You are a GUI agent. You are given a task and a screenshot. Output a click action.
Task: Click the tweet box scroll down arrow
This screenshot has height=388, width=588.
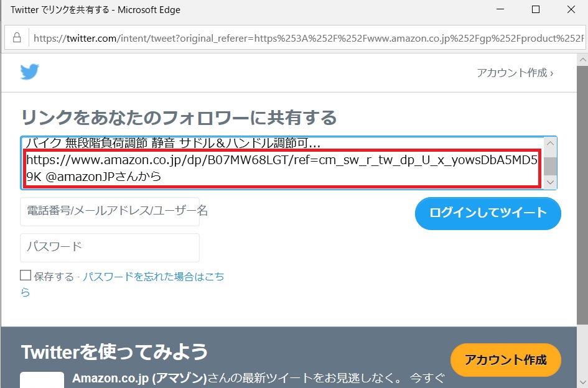click(x=550, y=183)
